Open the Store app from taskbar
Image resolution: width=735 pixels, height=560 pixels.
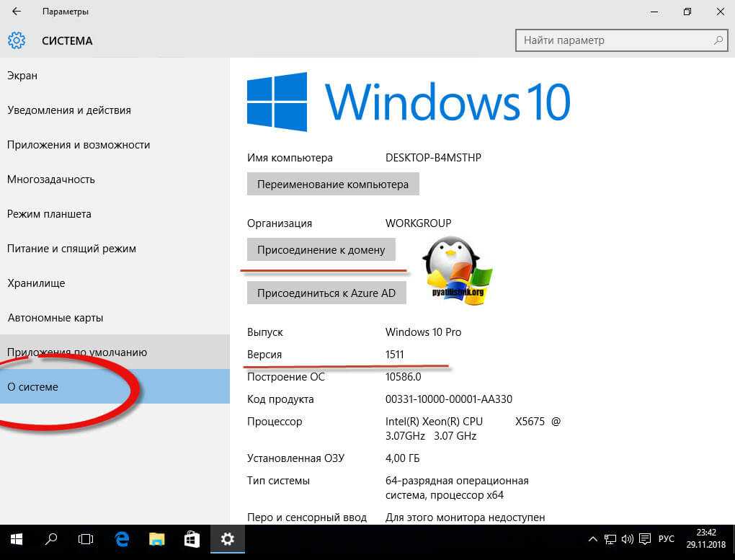click(x=192, y=538)
